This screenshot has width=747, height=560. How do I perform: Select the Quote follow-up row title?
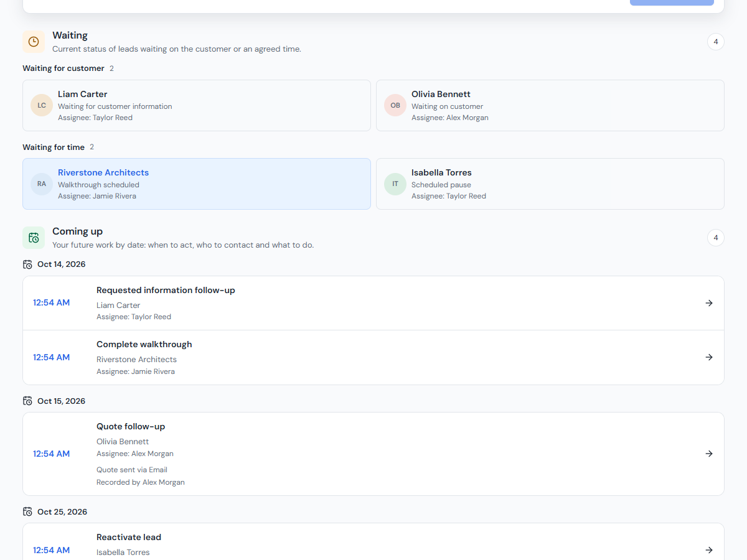131,426
